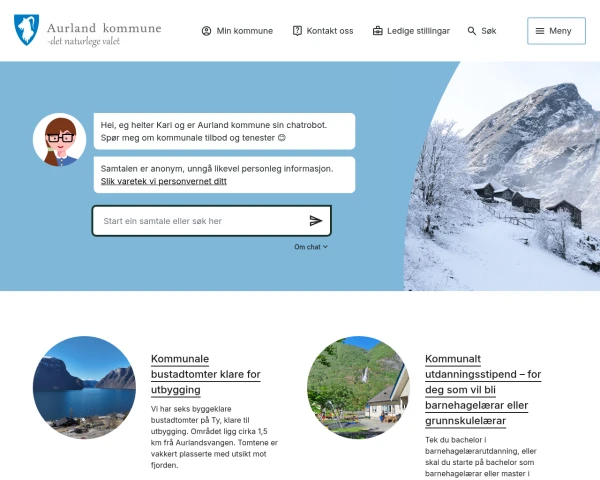Screen dimensions: 600x480
Task: Click the hamburger icon in Meny button
Action: pos(540,31)
